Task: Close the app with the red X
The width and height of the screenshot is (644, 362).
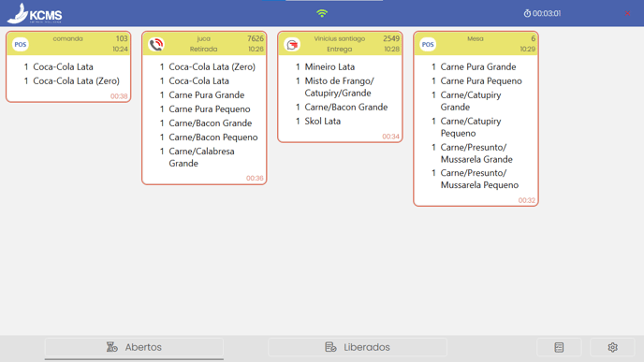Action: pos(627,13)
